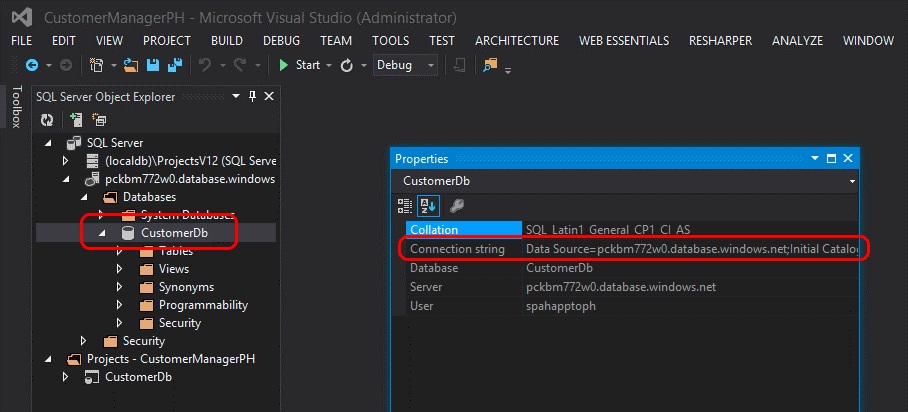Select the User value spahapptoph
The image size is (908, 412).
561,305
